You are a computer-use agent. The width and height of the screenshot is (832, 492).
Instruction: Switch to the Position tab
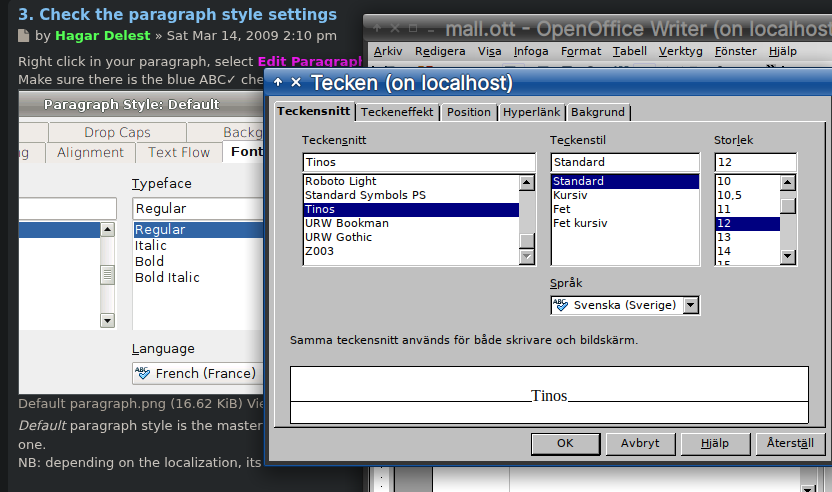pos(469,112)
